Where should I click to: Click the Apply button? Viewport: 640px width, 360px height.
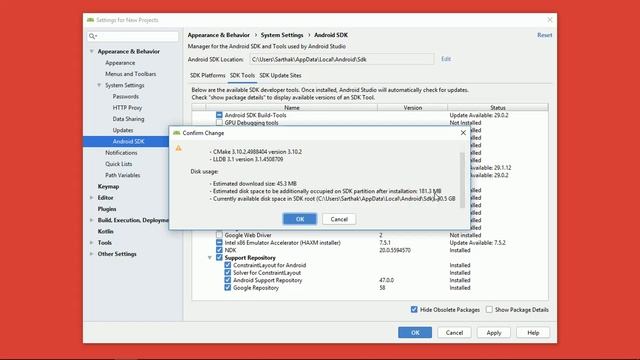pos(493,333)
